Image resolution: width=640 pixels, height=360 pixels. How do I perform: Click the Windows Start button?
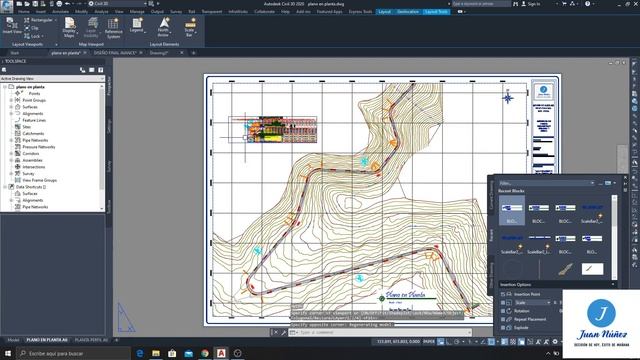8,353
